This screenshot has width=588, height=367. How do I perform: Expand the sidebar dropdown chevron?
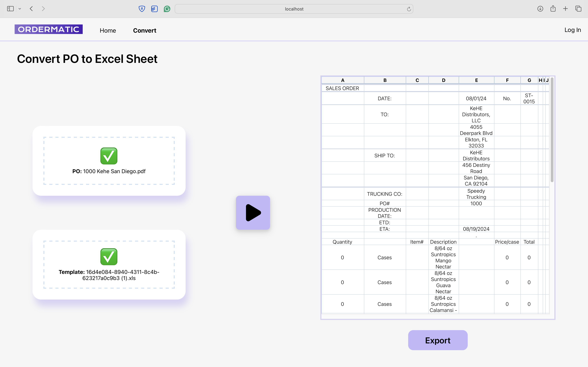click(20, 9)
